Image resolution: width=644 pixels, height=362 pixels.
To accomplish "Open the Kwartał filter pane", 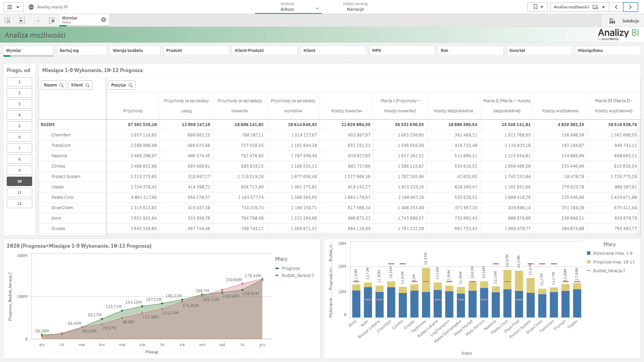I will [x=539, y=51].
